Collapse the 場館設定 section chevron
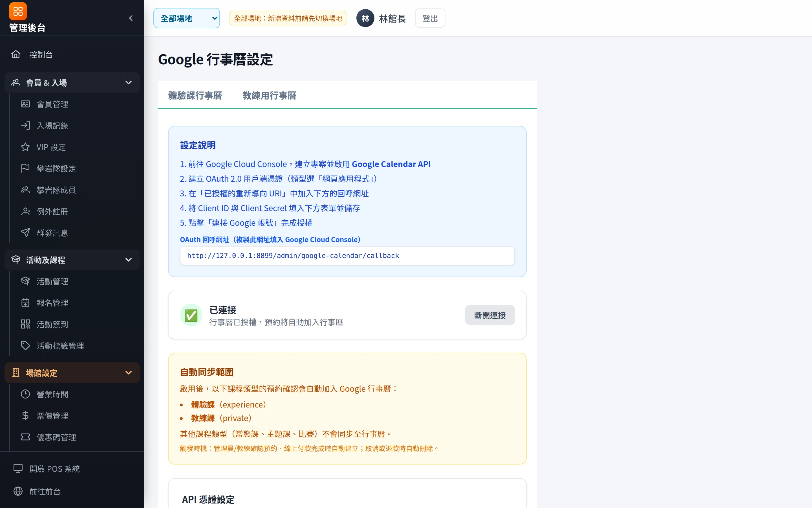The image size is (812, 508). coord(129,373)
